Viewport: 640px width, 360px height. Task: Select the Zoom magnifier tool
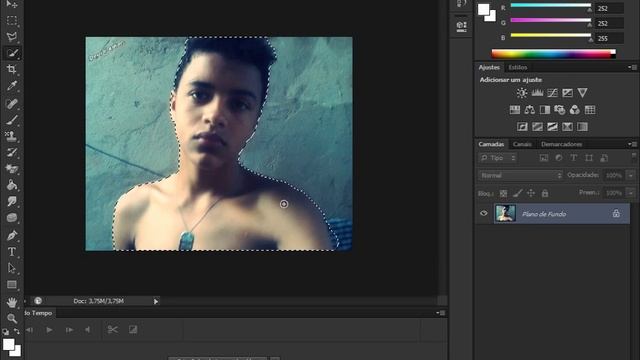pyautogui.click(x=12, y=318)
